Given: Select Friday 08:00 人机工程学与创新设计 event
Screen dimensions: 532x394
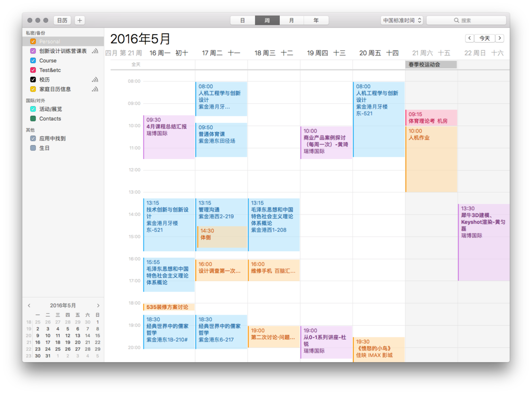Looking at the screenshot, I should [379, 119].
